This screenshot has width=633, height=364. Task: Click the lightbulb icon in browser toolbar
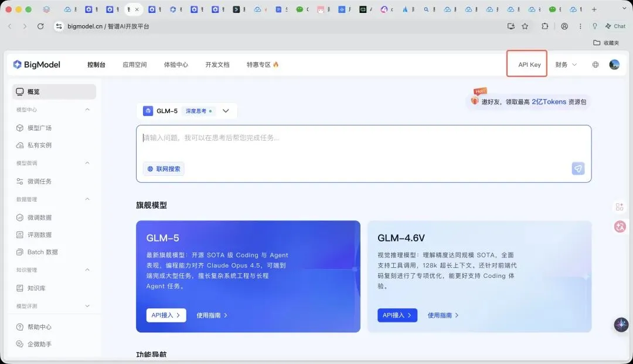point(595,26)
